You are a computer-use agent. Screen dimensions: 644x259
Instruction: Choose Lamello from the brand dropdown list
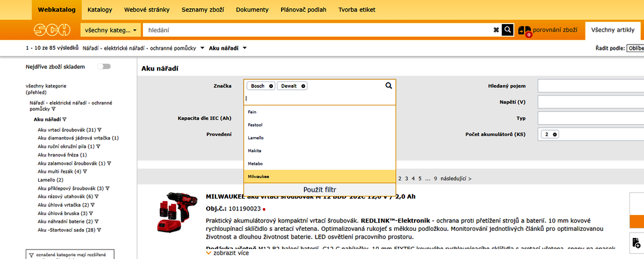pos(320,138)
